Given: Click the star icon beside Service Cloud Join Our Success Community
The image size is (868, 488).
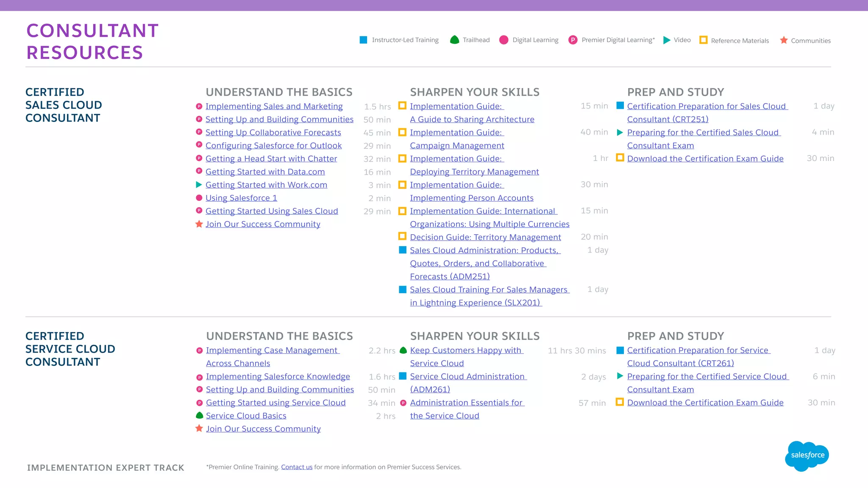Looking at the screenshot, I should (199, 428).
